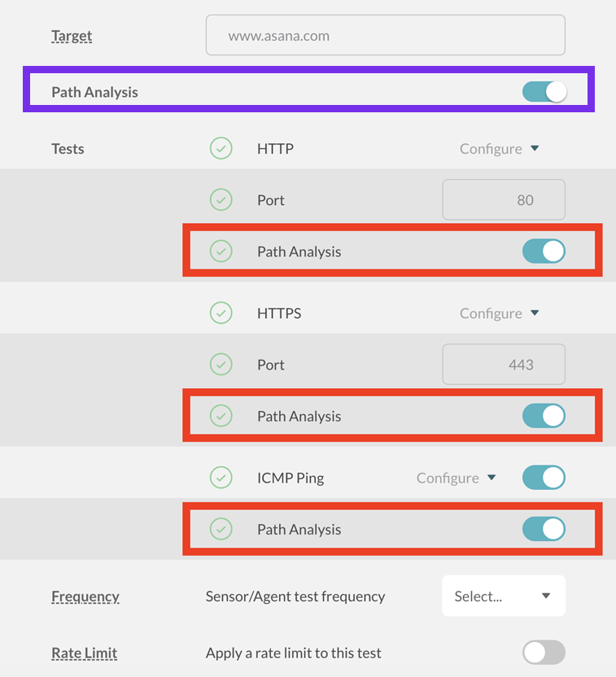Open the Frequency Select dropdown
The image size is (616, 677).
[x=503, y=596]
